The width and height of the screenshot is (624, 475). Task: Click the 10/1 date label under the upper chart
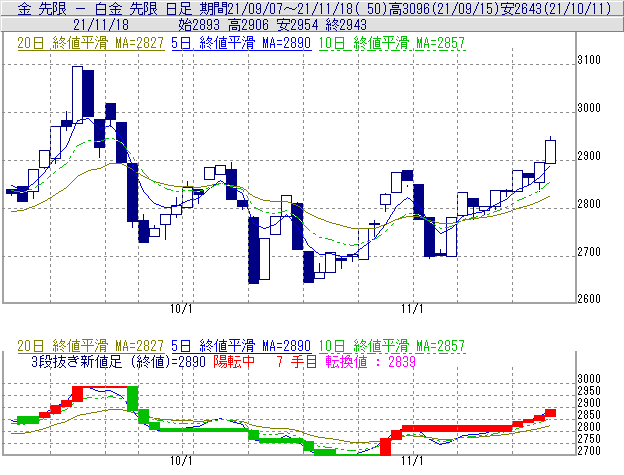point(181,309)
